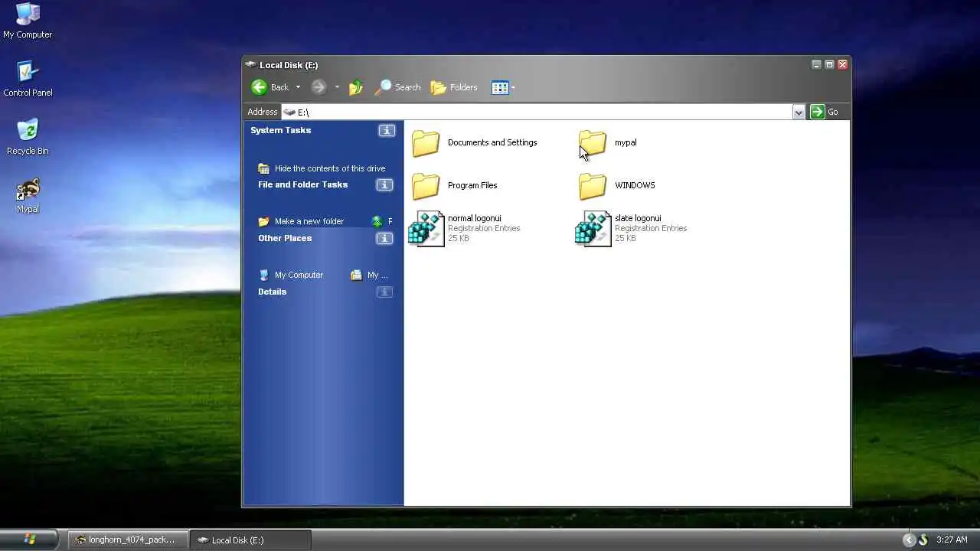Image resolution: width=980 pixels, height=551 pixels.
Task: Click the Other Places header text
Action: 285,238
